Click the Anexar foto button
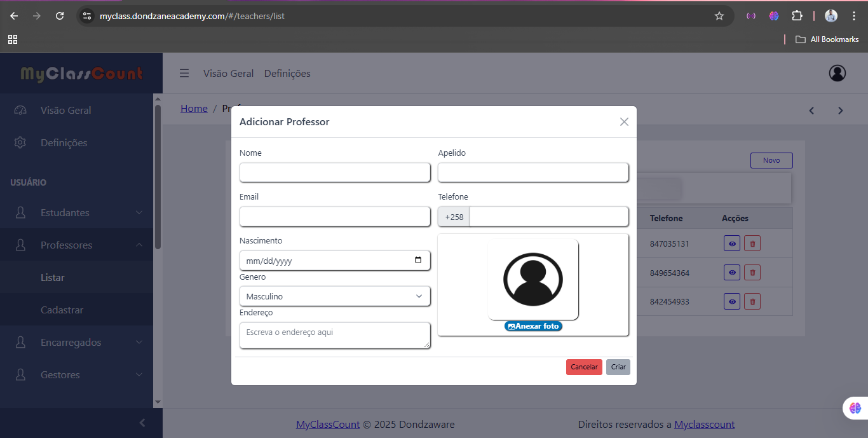This screenshot has width=868, height=438. tap(533, 326)
